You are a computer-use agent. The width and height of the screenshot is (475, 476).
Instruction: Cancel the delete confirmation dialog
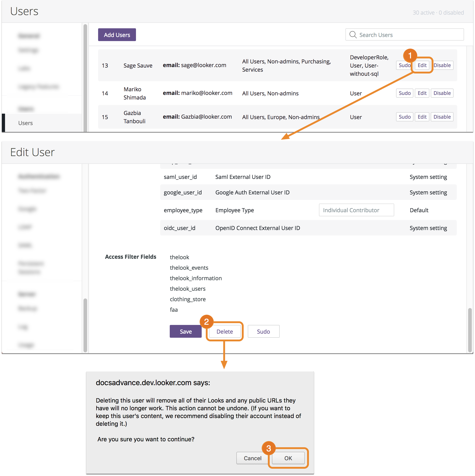(x=252, y=458)
